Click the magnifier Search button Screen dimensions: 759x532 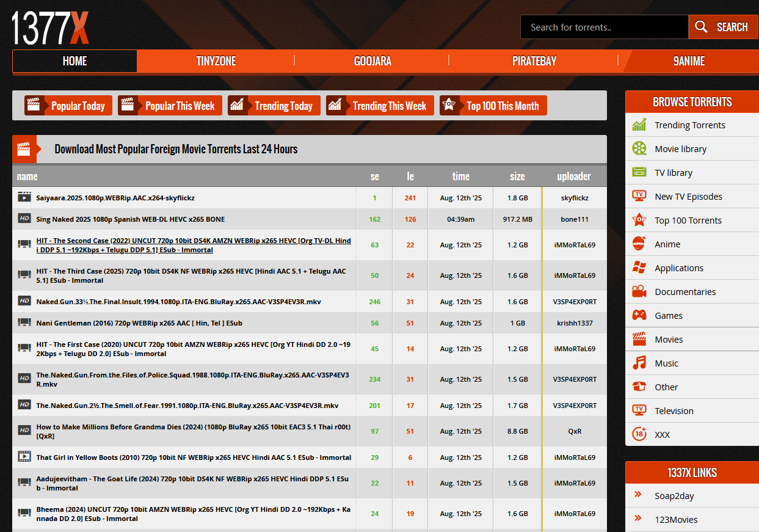click(723, 27)
